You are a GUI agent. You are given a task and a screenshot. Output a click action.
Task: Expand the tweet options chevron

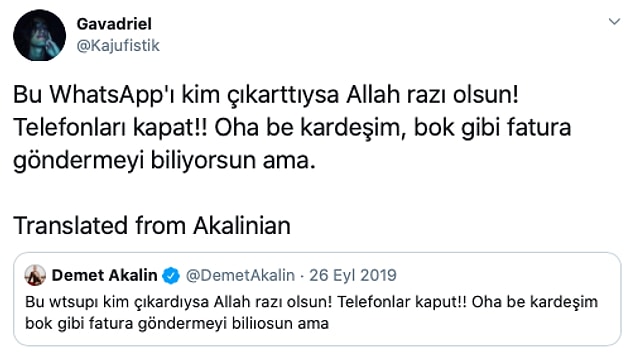click(x=614, y=21)
